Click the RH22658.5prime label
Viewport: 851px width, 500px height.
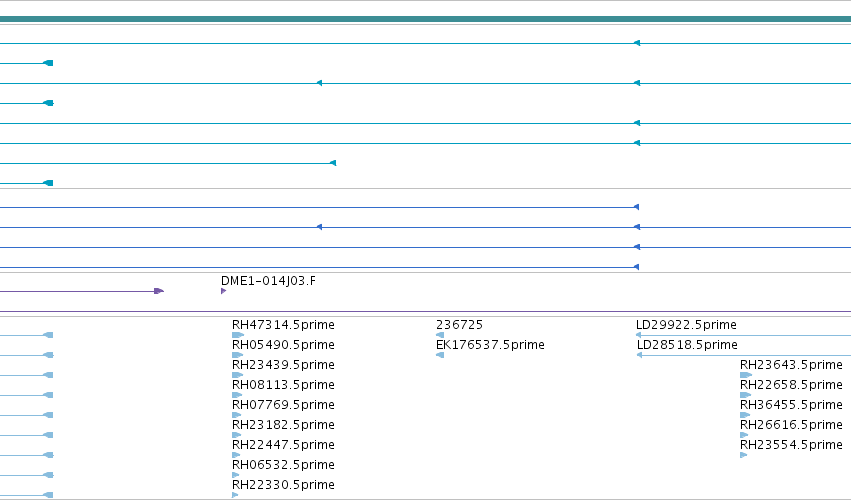pyautogui.click(x=791, y=385)
